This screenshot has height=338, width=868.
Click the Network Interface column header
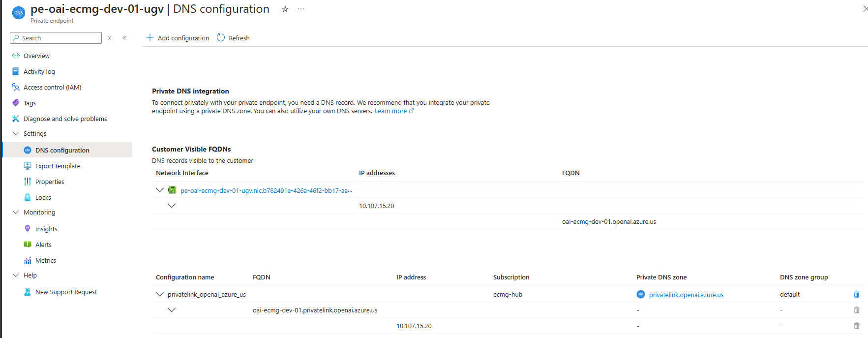click(182, 173)
